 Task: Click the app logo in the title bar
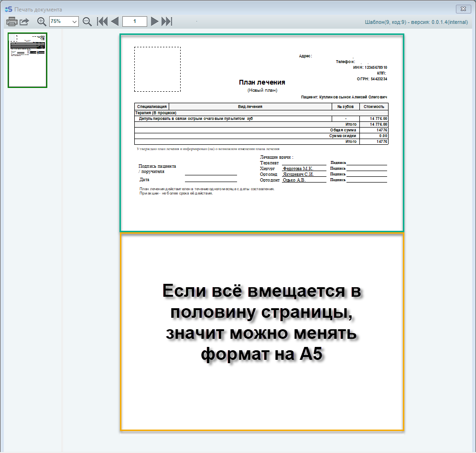click(8, 9)
